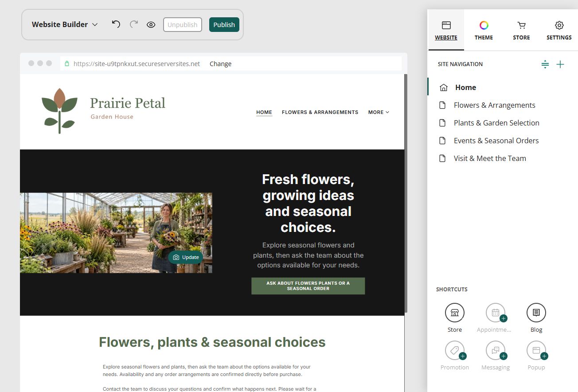Click the Fresh flowers hero heading

click(x=308, y=203)
